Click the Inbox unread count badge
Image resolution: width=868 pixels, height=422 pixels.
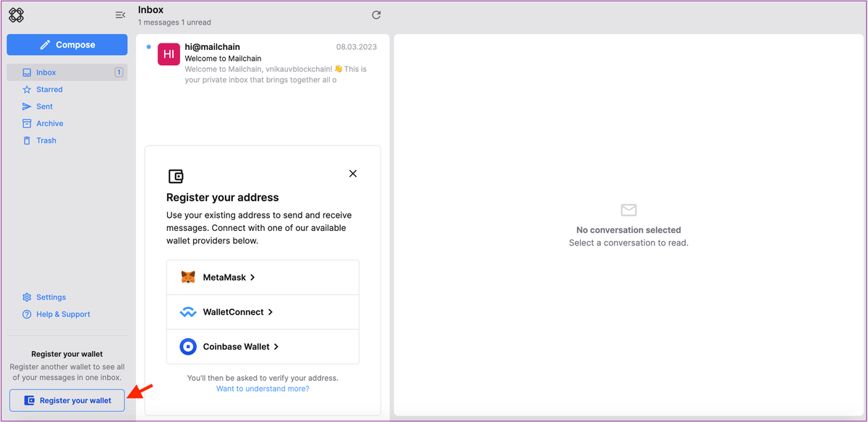(119, 72)
